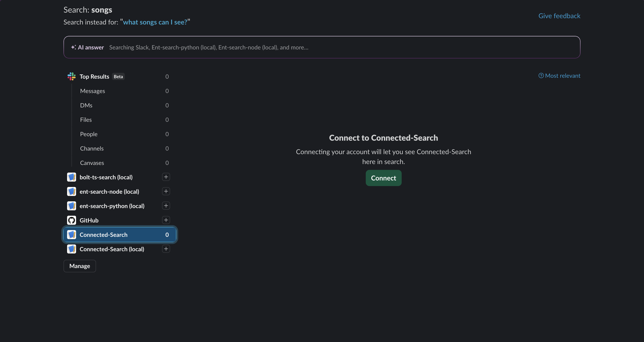The width and height of the screenshot is (644, 342).
Task: Click the ent-search-node (local) app icon
Action: tap(72, 191)
